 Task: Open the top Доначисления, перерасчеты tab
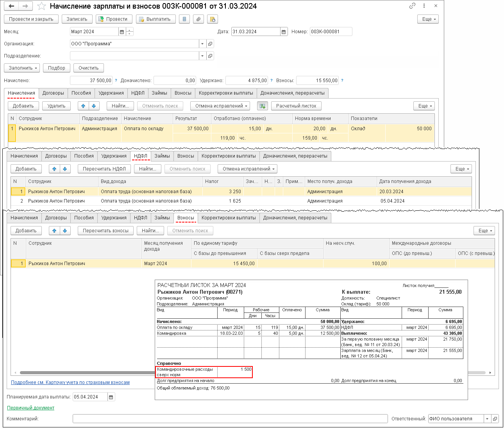point(293,93)
